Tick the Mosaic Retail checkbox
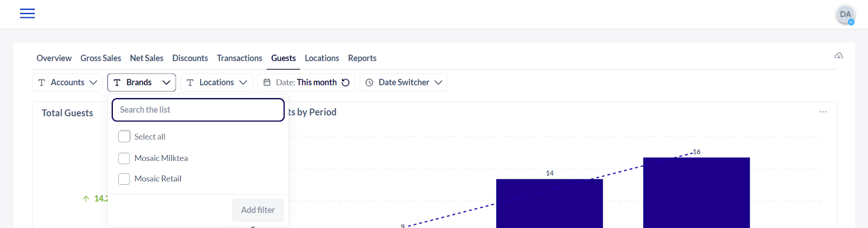This screenshot has height=228, width=868. point(124,179)
